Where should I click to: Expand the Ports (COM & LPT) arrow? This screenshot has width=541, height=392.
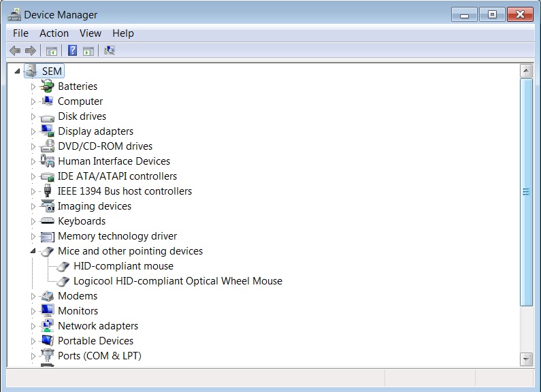click(x=33, y=356)
